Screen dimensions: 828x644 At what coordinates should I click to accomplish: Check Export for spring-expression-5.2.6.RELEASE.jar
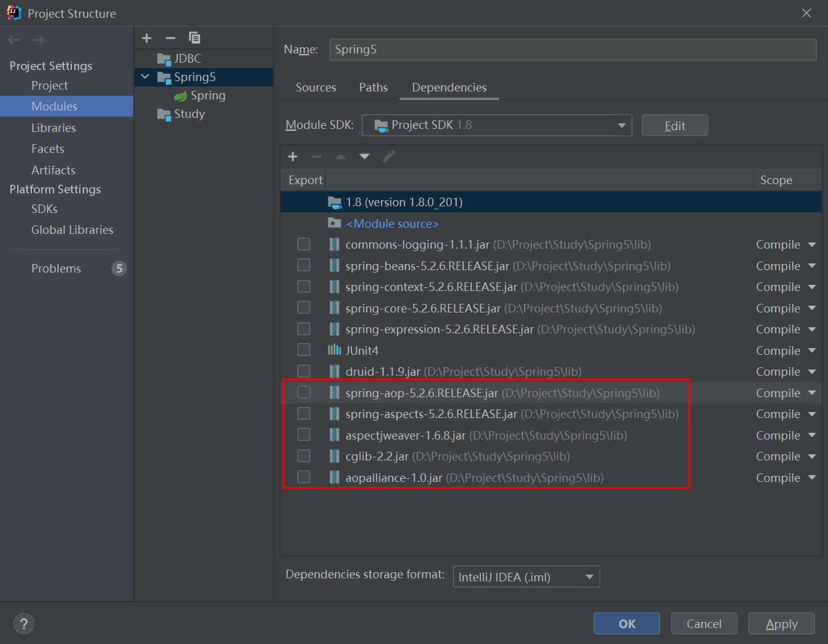[304, 329]
